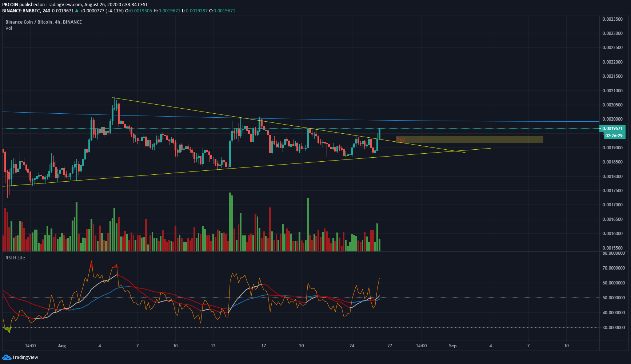631x364 pixels.
Task: Click the 17 date label on time axis
Action: coord(264,345)
